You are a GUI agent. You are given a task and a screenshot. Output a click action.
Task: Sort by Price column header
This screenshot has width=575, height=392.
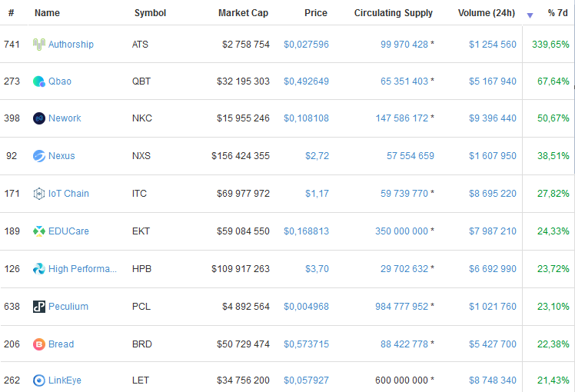pos(316,13)
